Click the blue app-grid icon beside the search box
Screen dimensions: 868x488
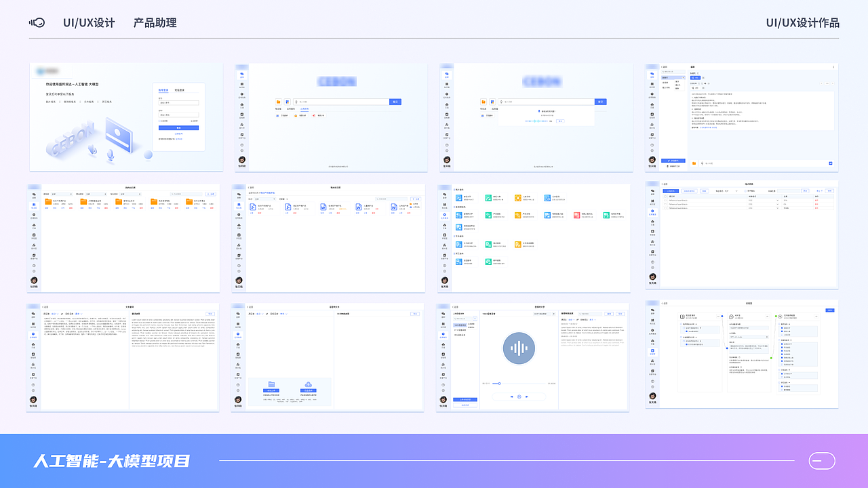point(288,102)
